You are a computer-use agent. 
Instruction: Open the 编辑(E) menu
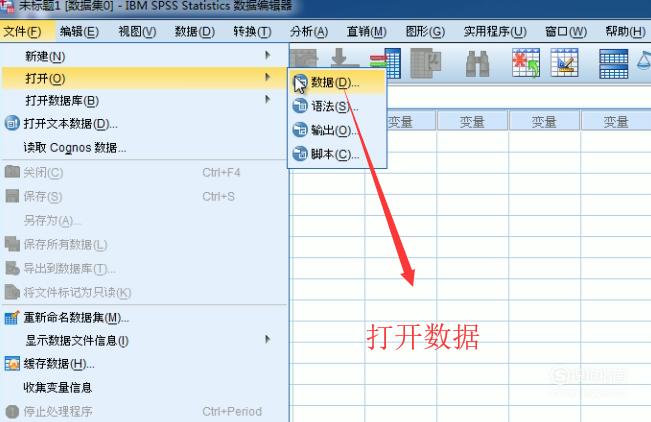click(79, 32)
